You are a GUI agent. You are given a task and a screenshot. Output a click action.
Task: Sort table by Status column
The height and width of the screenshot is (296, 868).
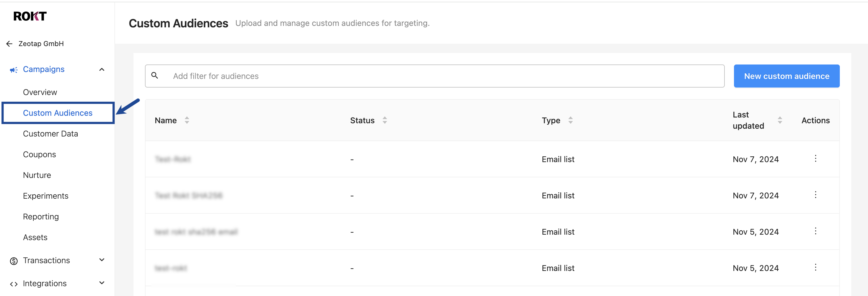[385, 120]
